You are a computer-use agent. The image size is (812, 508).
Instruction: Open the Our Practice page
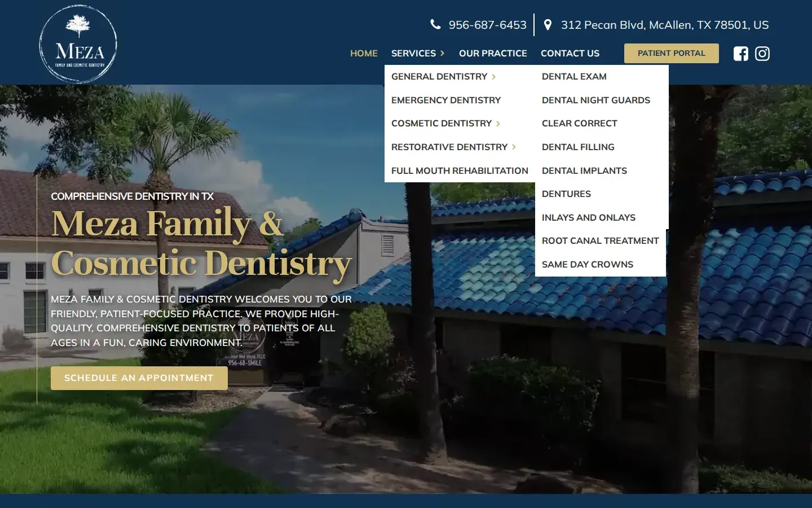[493, 53]
